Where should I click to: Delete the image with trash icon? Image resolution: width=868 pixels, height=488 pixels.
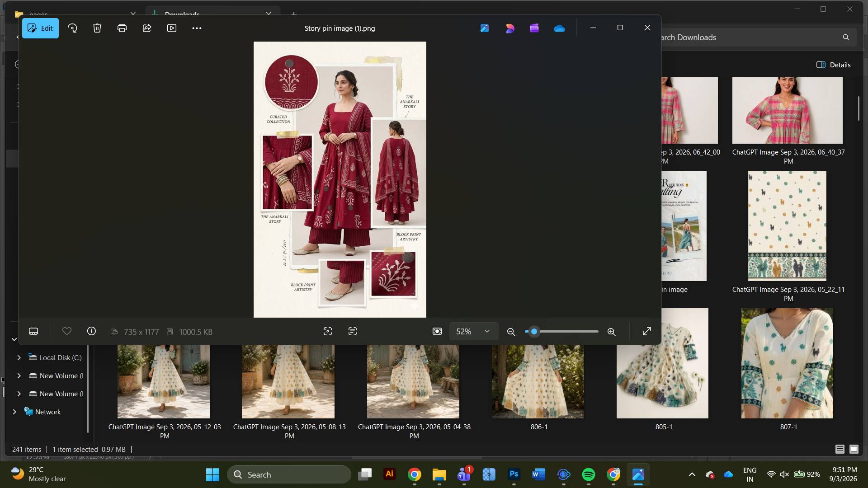click(97, 28)
